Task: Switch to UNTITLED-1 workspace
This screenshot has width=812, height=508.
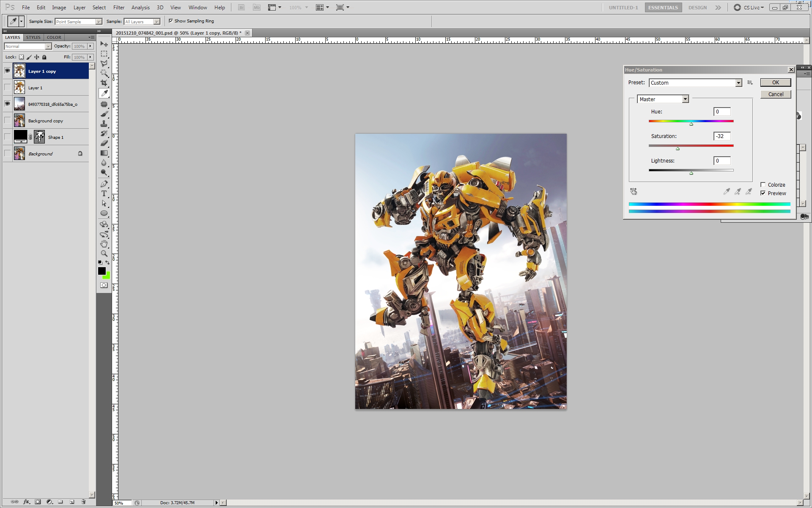Action: (x=623, y=8)
